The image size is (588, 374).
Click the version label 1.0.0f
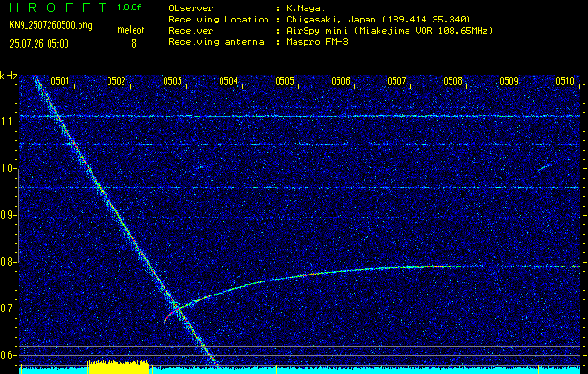[129, 7]
